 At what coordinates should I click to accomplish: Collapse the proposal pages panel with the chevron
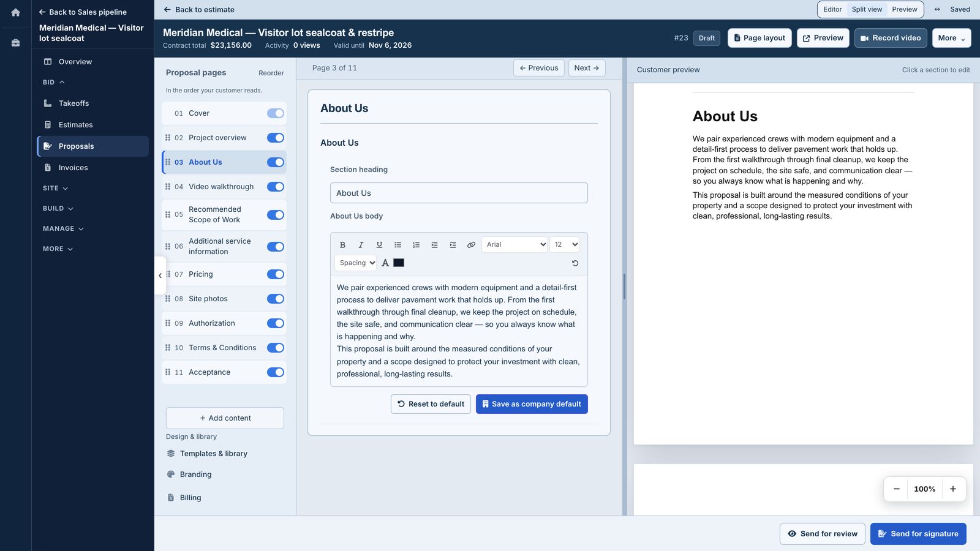tap(160, 275)
